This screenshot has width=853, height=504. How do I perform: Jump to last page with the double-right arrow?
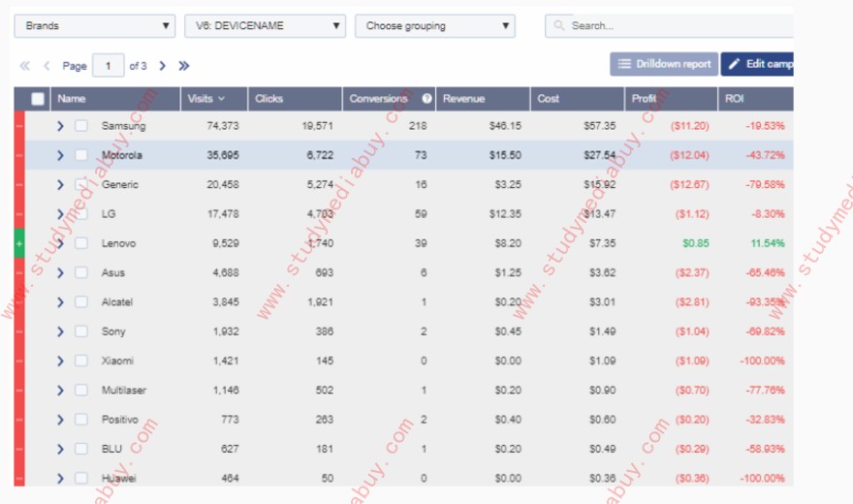tap(184, 66)
